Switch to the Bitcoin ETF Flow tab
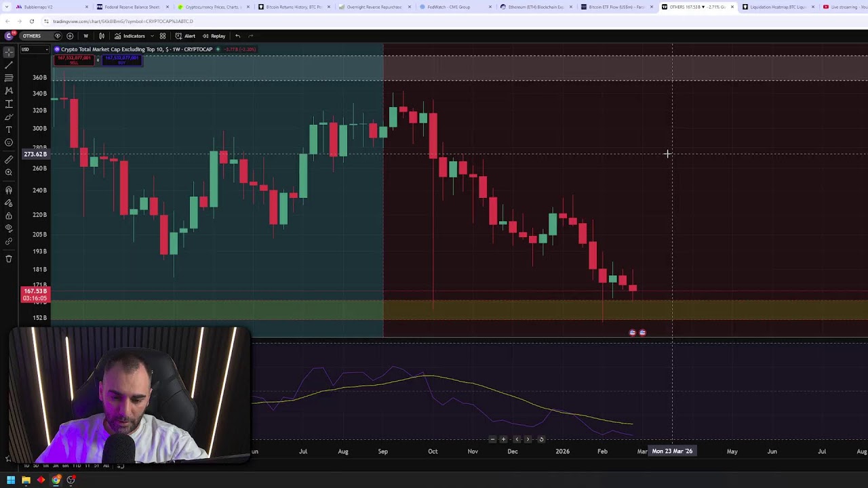 (616, 7)
